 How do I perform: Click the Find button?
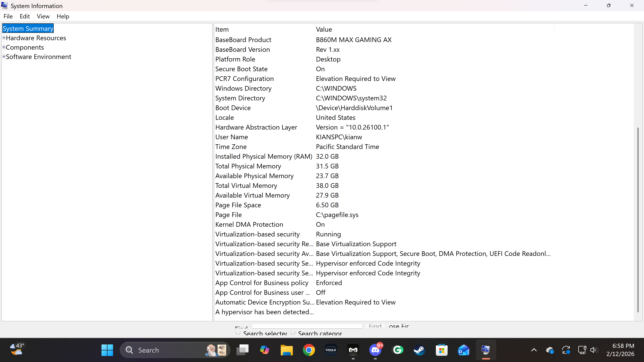tap(375, 326)
